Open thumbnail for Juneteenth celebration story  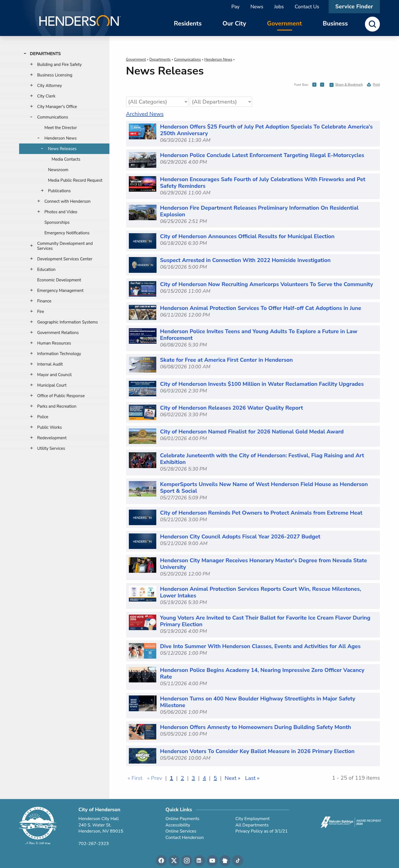point(142,460)
